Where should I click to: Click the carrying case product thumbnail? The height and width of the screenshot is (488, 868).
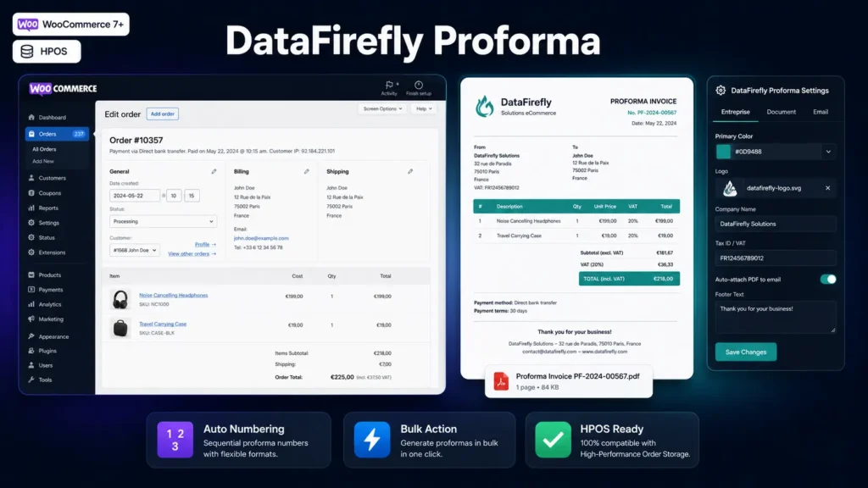[120, 328]
